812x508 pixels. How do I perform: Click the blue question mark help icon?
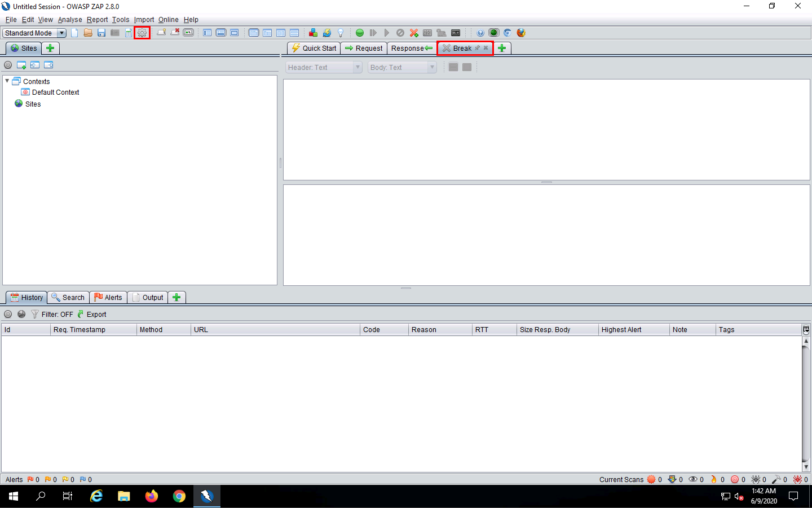tap(480, 33)
